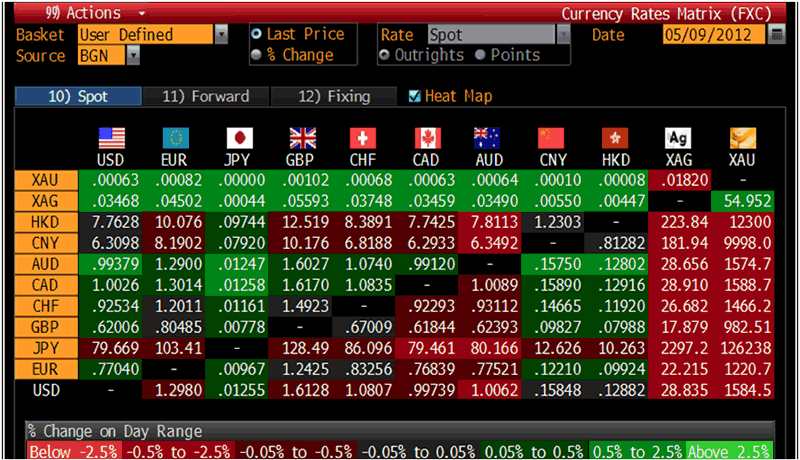Select the XAG silver icon
This screenshot has height=460, width=800.
(x=679, y=139)
